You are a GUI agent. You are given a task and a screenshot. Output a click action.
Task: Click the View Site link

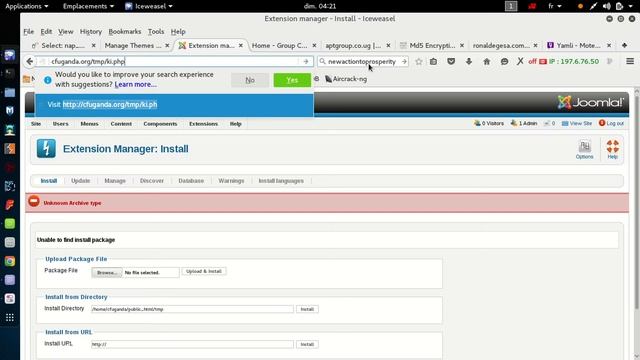[x=577, y=123]
